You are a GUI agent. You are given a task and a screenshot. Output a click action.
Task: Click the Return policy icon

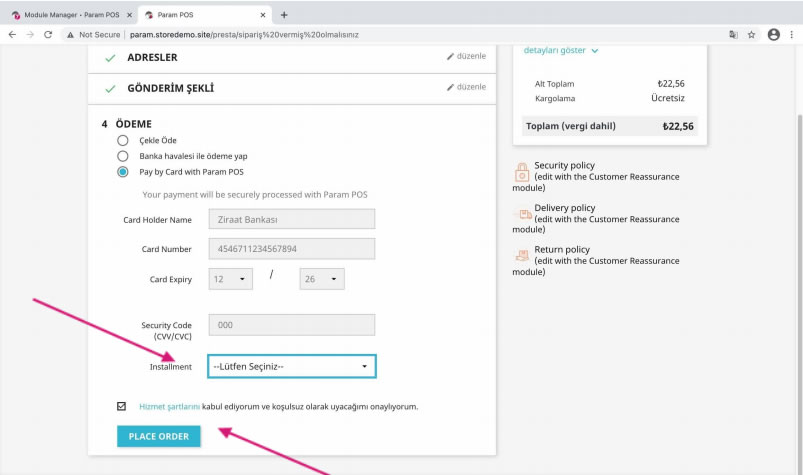pos(522,255)
